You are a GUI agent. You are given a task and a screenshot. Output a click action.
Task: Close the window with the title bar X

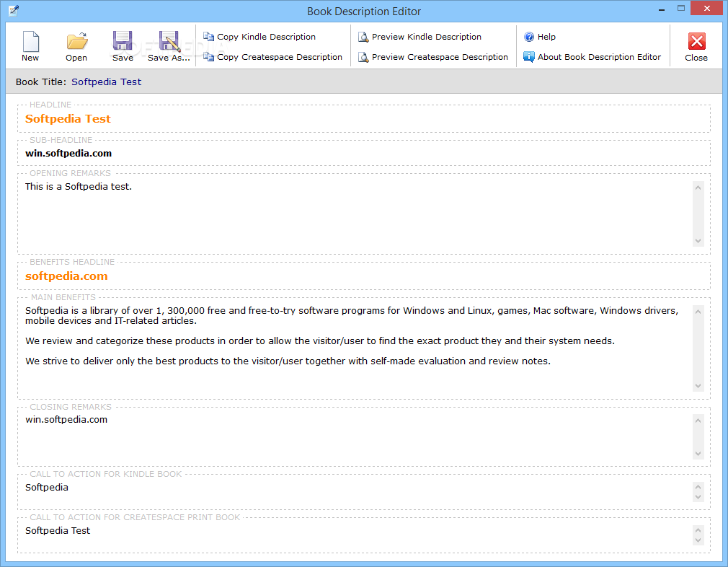coord(707,9)
